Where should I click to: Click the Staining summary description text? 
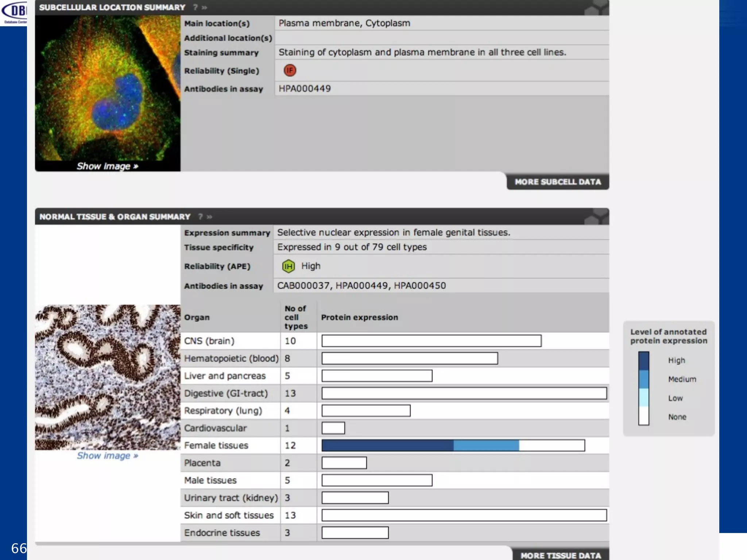click(x=422, y=52)
